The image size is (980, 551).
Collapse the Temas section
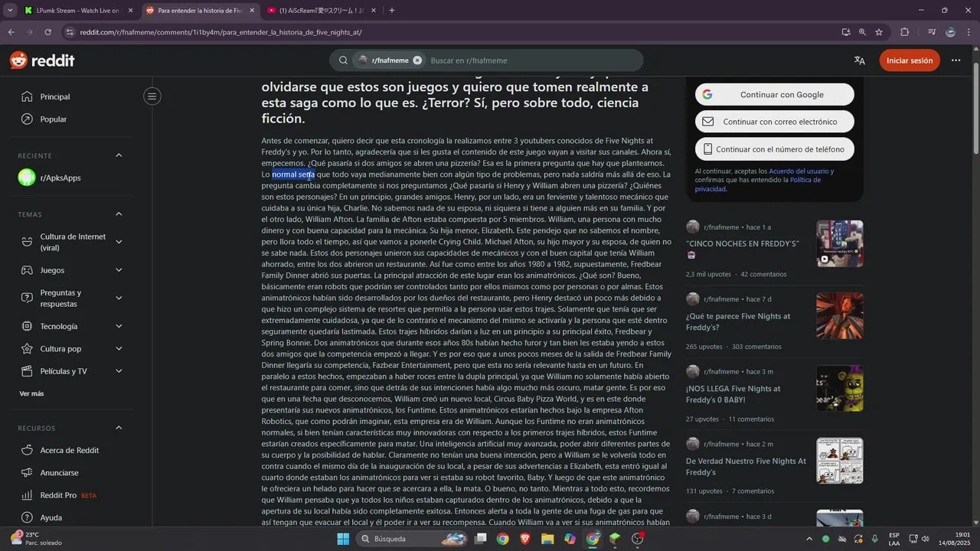click(119, 214)
